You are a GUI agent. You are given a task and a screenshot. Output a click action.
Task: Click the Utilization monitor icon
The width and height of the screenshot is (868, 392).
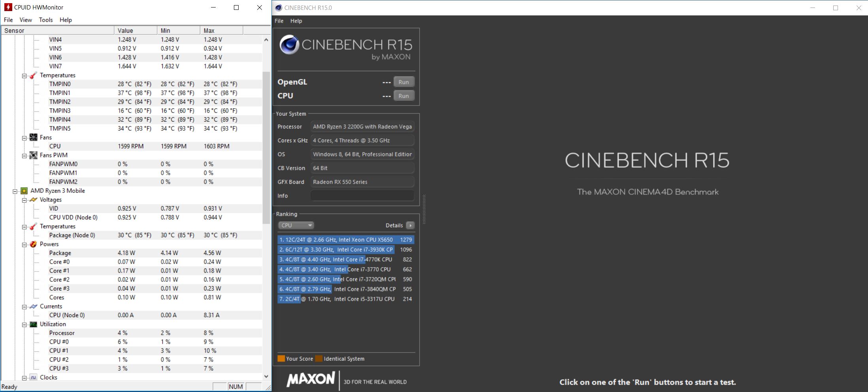point(34,324)
